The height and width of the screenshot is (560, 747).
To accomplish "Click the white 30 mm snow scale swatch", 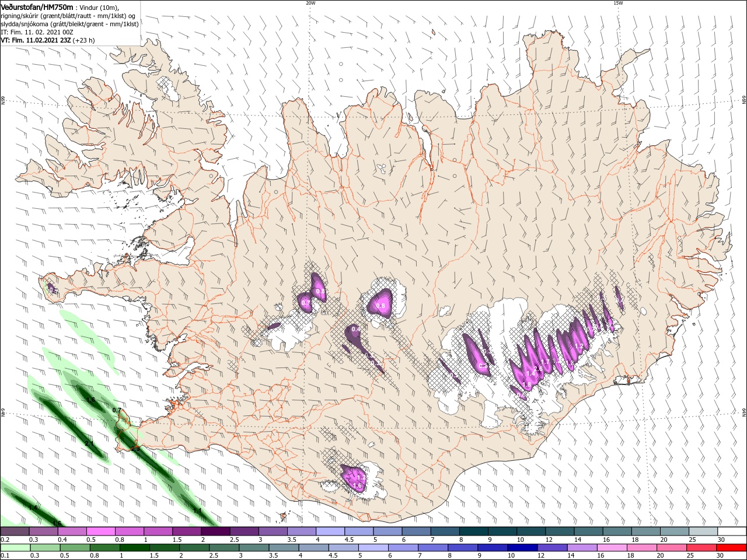I will coord(732,531).
